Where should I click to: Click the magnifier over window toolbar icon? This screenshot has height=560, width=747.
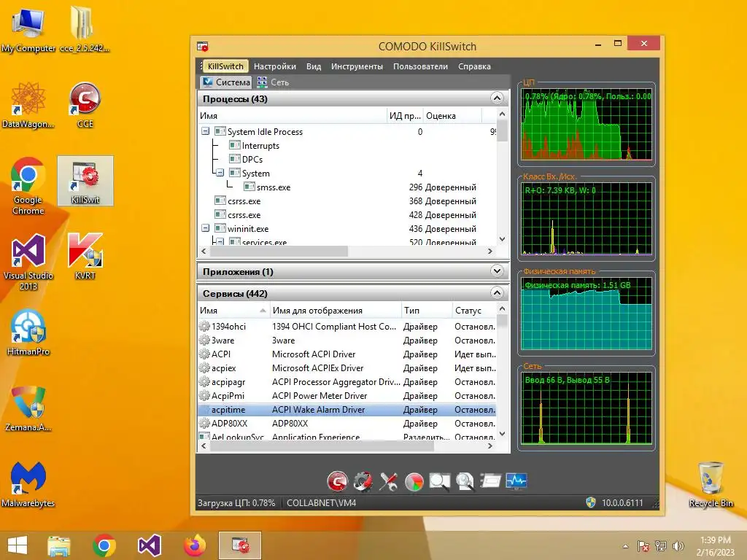439,481
